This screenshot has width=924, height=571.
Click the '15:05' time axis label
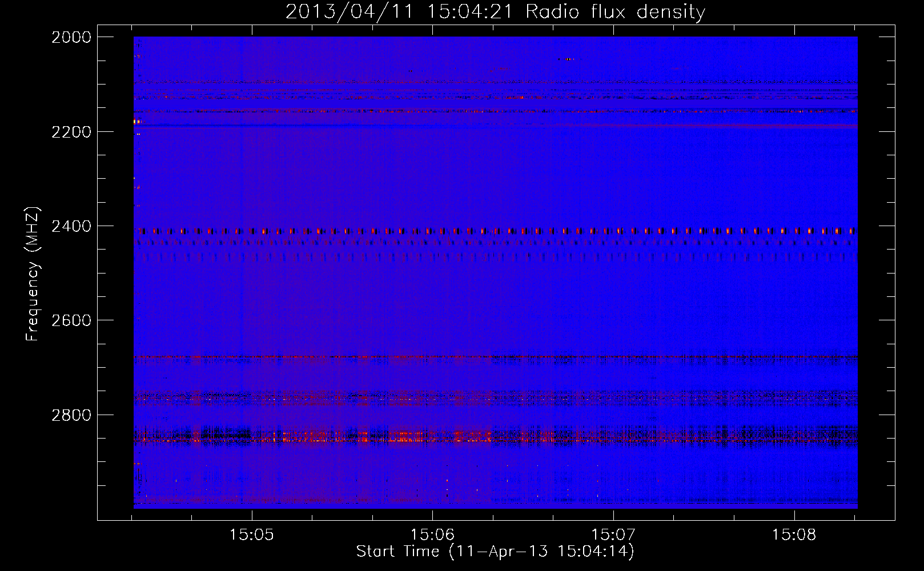(x=251, y=535)
